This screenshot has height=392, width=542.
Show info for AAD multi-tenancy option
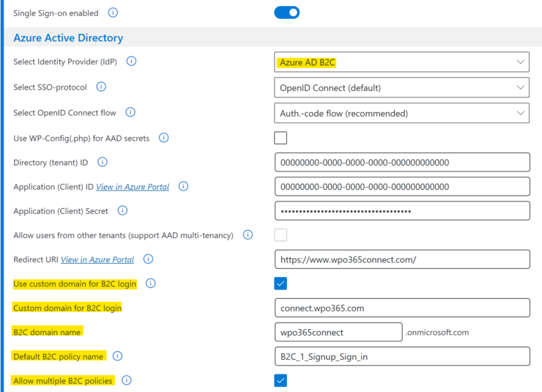[x=248, y=235]
